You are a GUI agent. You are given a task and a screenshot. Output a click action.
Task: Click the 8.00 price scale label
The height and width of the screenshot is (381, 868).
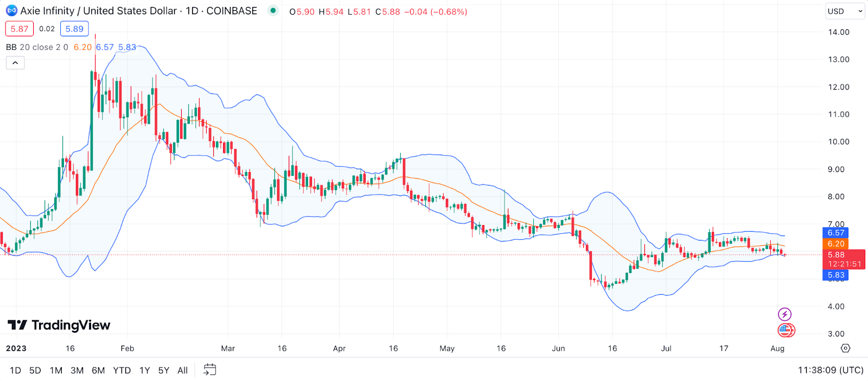[x=836, y=196]
